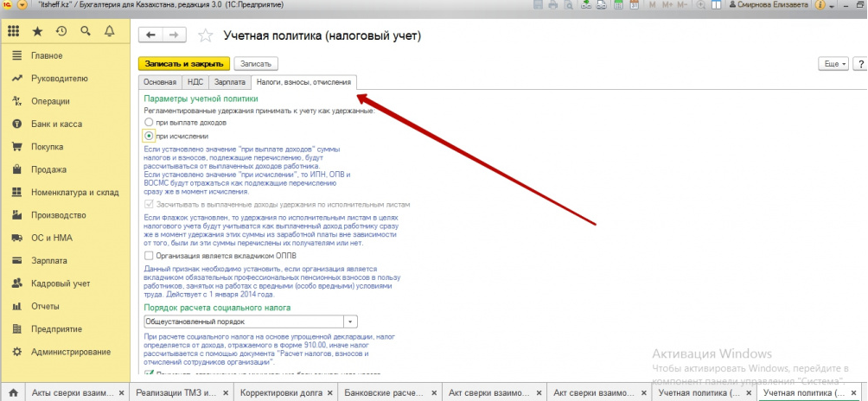868x401 pixels.
Task: Switch to the "Зарплата" tab
Action: pyautogui.click(x=229, y=82)
